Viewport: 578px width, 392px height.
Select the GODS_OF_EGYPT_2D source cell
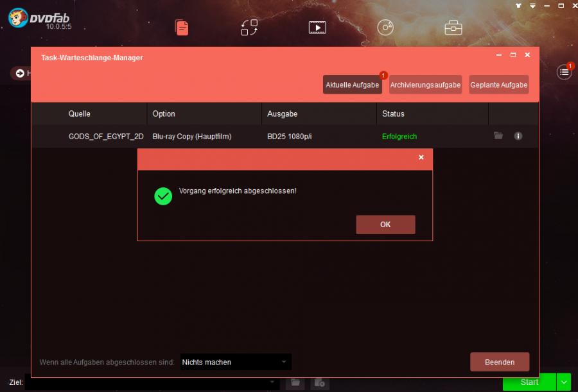[106, 136]
